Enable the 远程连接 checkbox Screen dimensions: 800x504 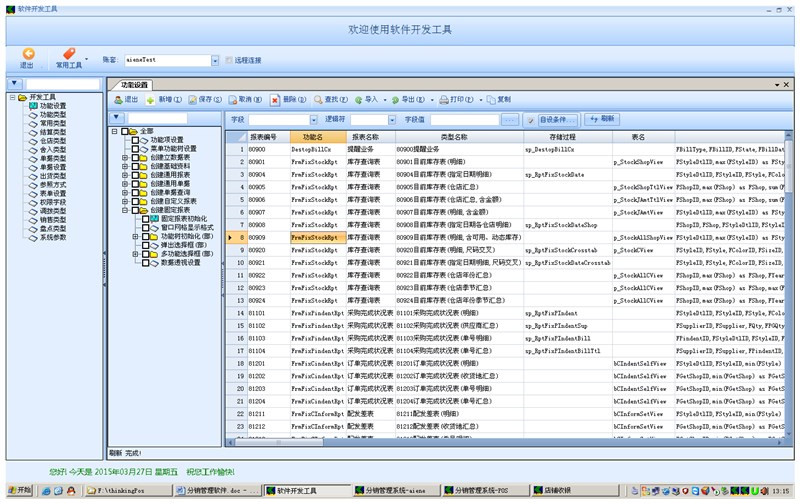pyautogui.click(x=229, y=60)
